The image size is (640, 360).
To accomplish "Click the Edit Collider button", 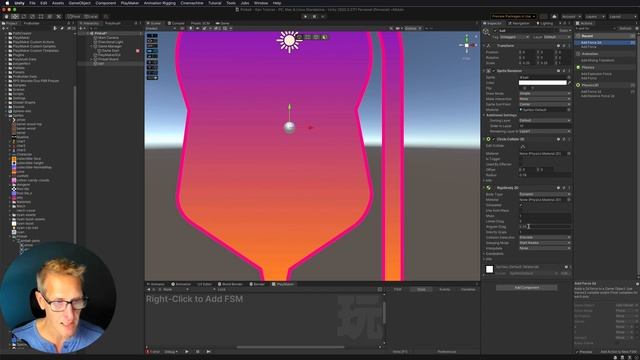I will tap(523, 147).
